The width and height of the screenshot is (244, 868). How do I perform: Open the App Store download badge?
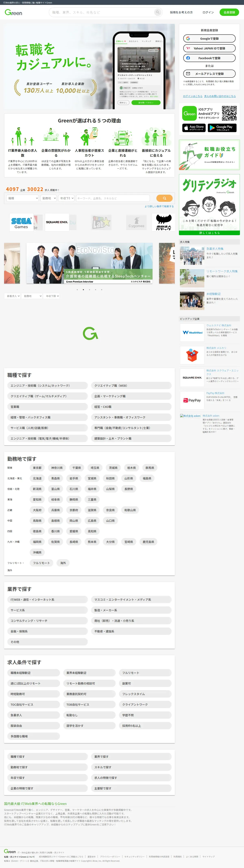(x=194, y=128)
